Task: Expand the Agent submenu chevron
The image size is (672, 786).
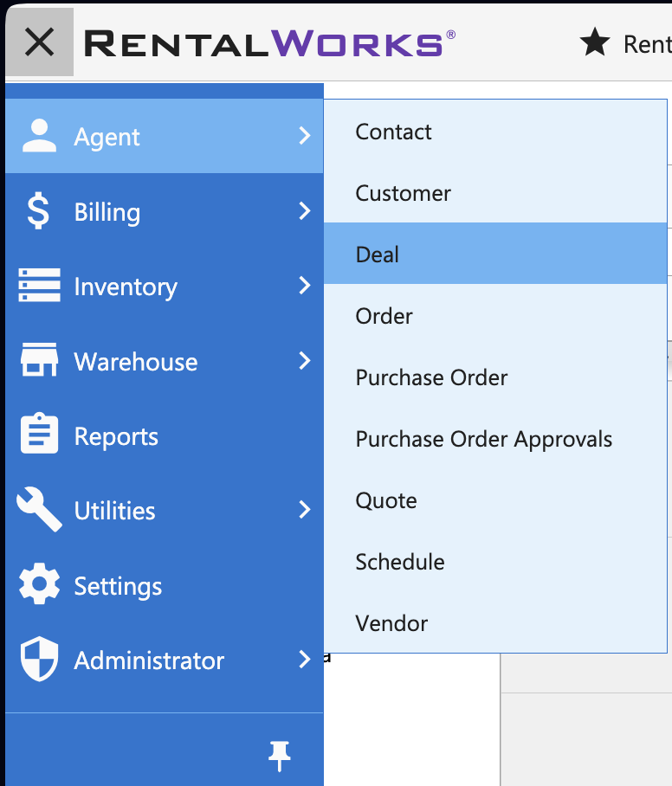Action: (x=305, y=136)
